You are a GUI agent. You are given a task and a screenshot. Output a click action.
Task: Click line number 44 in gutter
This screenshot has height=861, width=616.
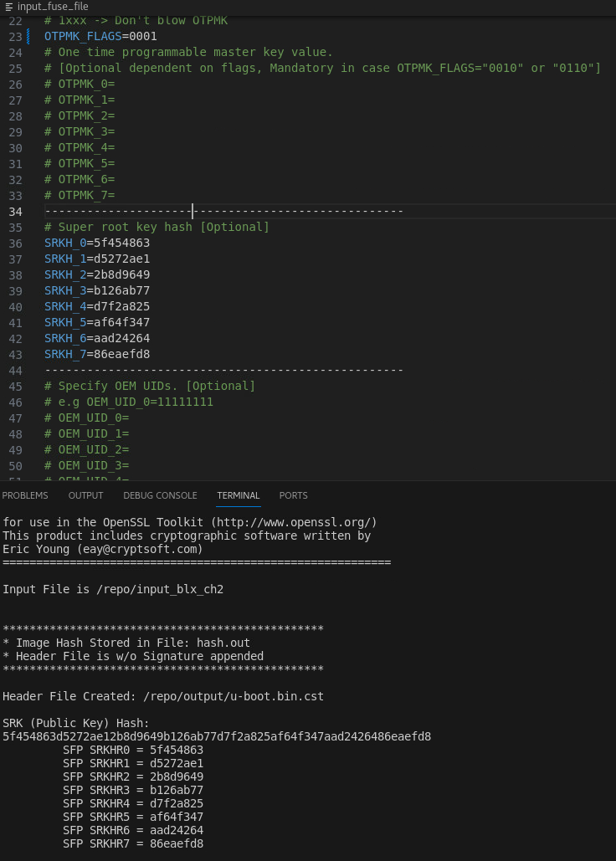[15, 372]
